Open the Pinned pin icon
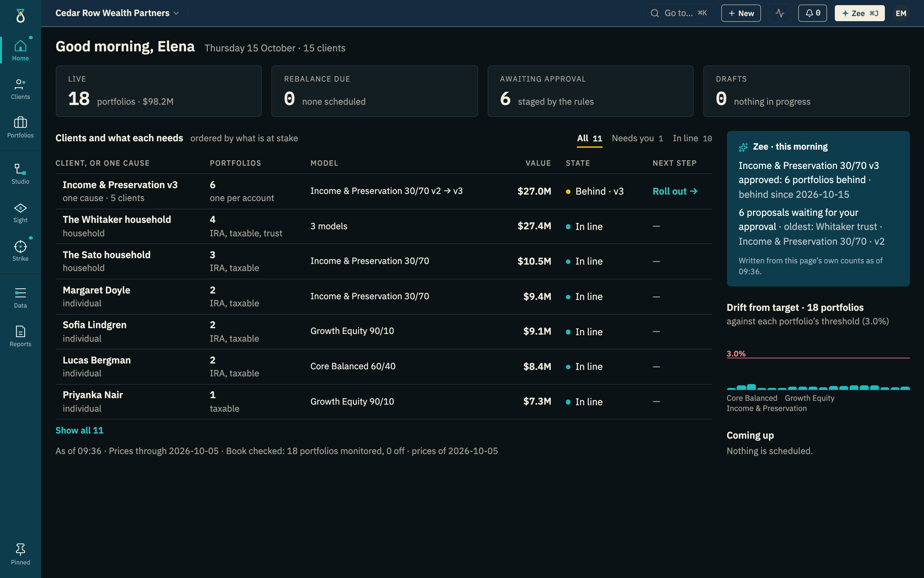 20,554
